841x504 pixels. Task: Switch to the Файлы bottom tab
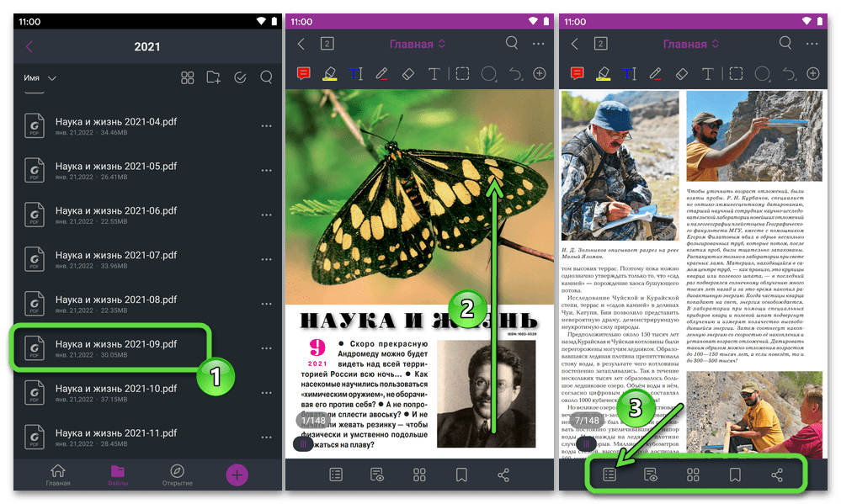118,475
